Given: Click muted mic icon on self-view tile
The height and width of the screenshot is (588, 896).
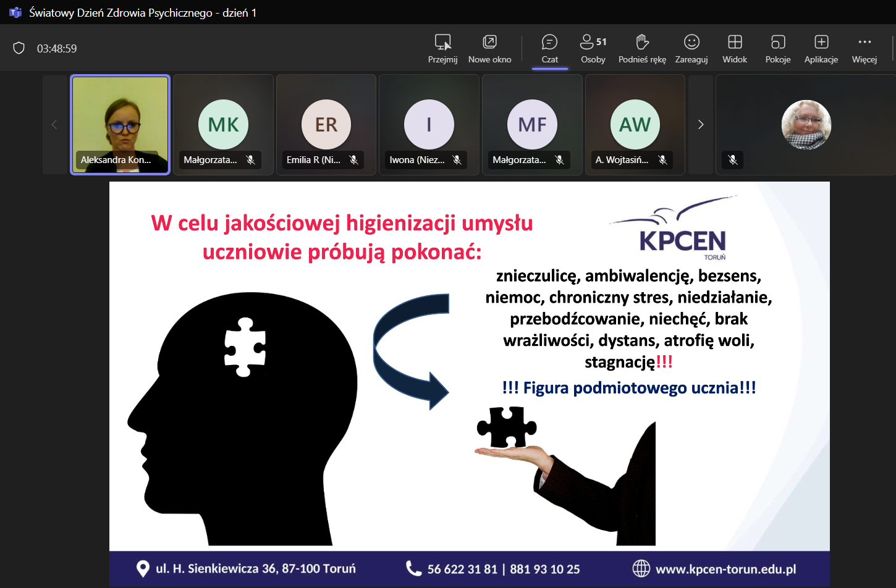Looking at the screenshot, I should 733,160.
